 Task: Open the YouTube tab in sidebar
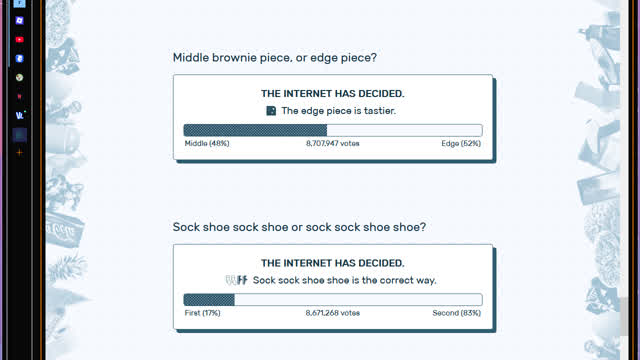pos(19,40)
